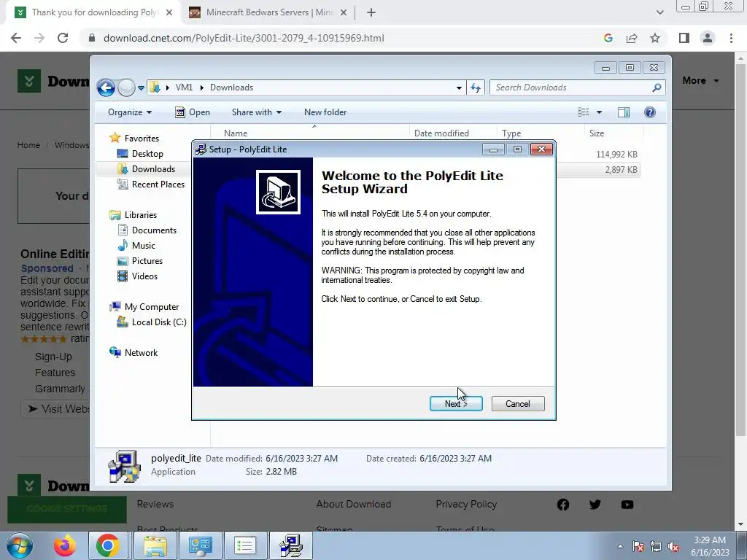Open Reviews footer link
The width and height of the screenshot is (747, 560).
point(155,504)
